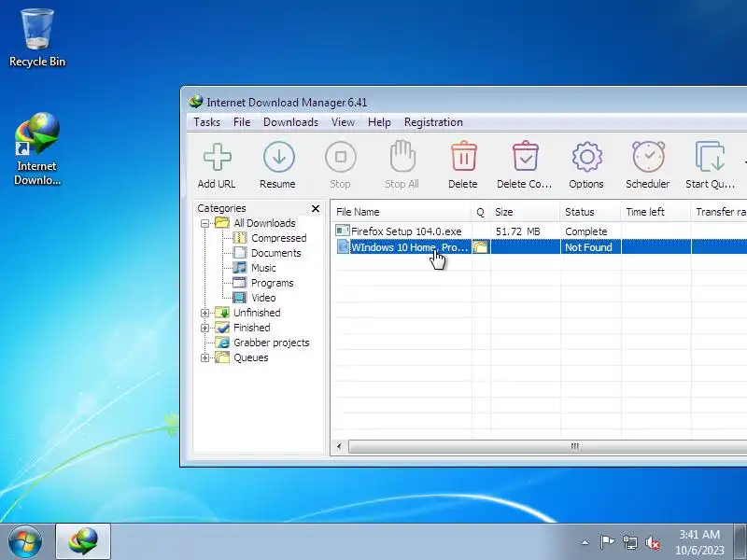Screen dimensions: 747x560
Task: Open the Downloads menu
Action: tap(290, 122)
